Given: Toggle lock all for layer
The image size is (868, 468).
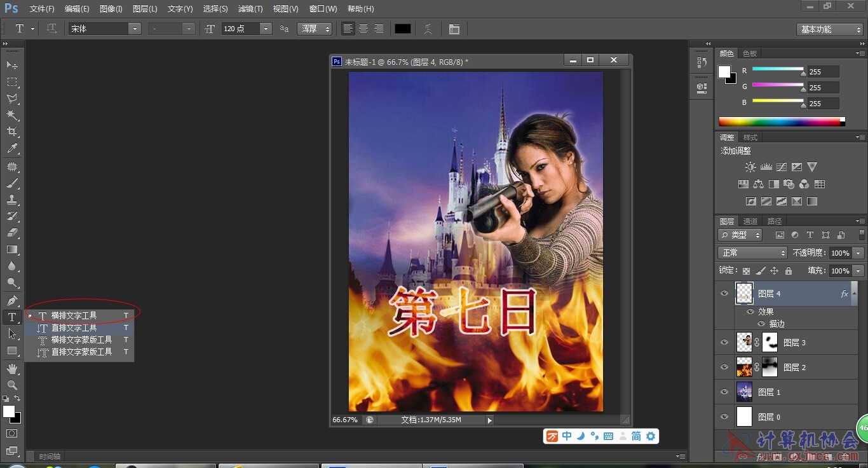Looking at the screenshot, I should [788, 271].
